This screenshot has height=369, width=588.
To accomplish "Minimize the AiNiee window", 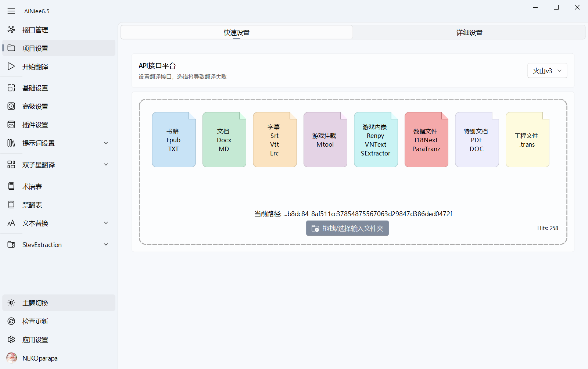I will click(535, 7).
